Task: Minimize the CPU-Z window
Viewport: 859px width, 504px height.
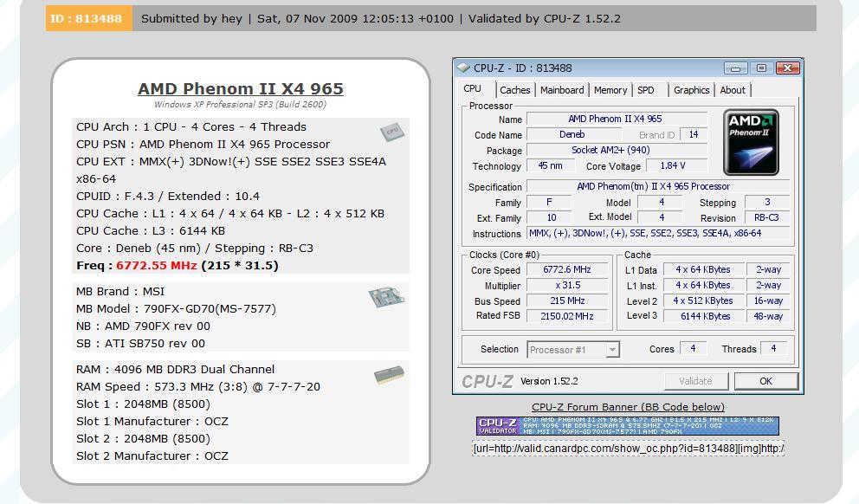Action: point(736,68)
